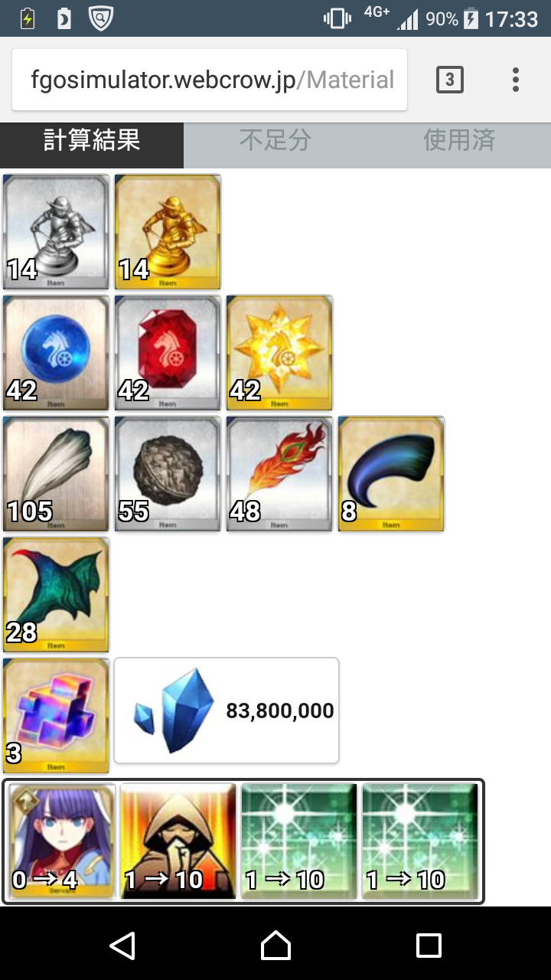This screenshot has height=980, width=551.
Task: Open the servant portrait with 0→4 ascension
Action: (x=62, y=841)
